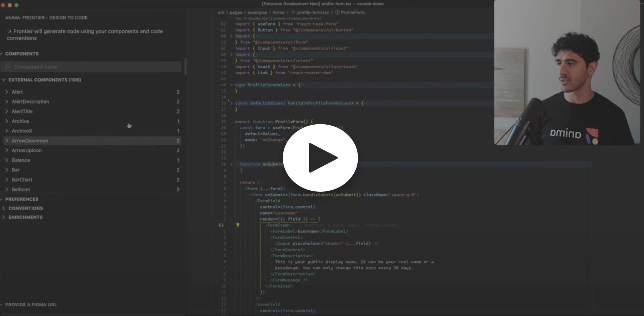
Task: Collapse the External Components section
Action: 4,80
